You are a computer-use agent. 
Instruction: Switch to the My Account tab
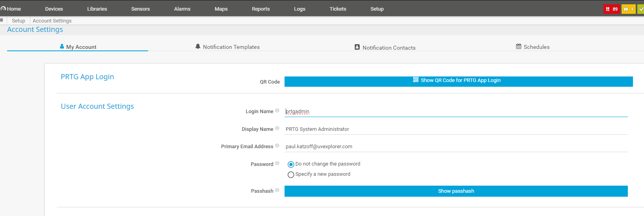[78, 47]
